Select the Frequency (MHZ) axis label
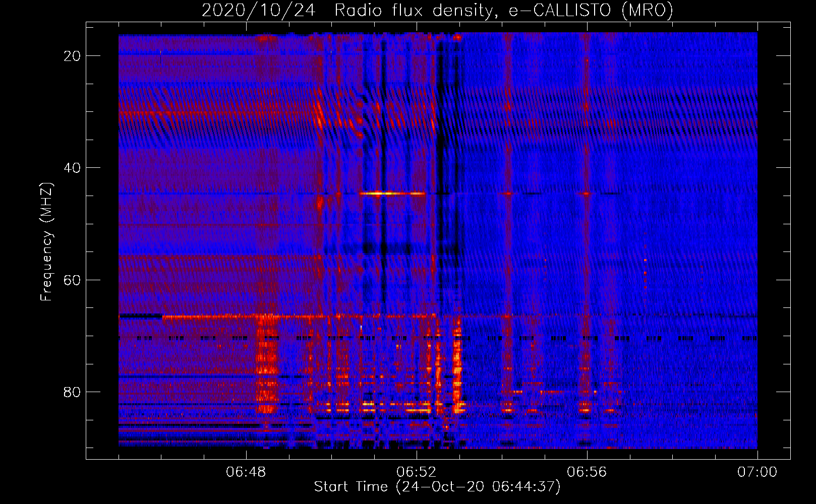The width and height of the screenshot is (816, 504). [46, 242]
